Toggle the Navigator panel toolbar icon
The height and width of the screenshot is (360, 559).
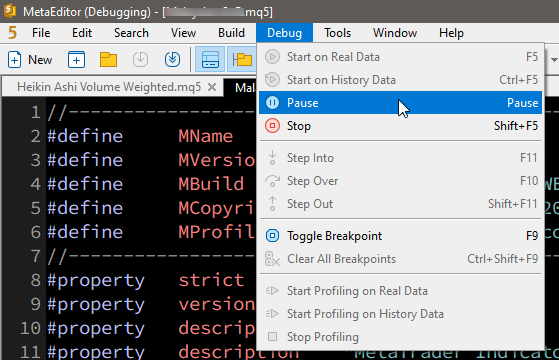tap(210, 60)
